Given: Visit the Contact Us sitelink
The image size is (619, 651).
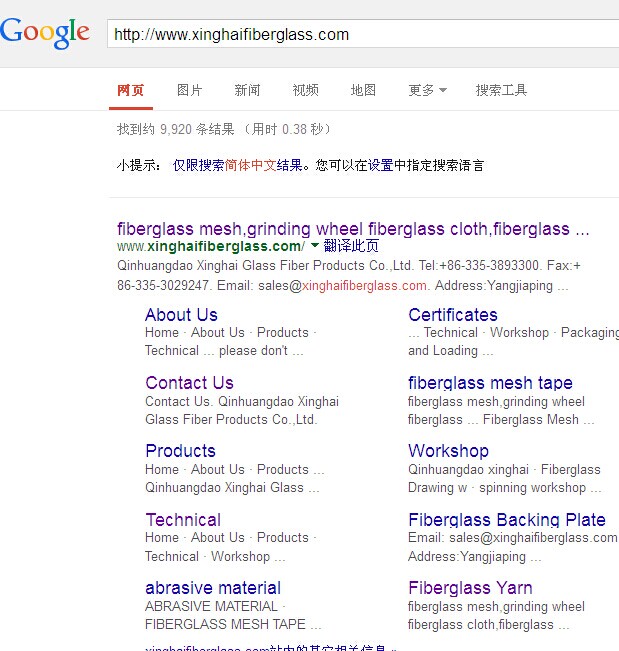Looking at the screenshot, I should click(189, 383).
